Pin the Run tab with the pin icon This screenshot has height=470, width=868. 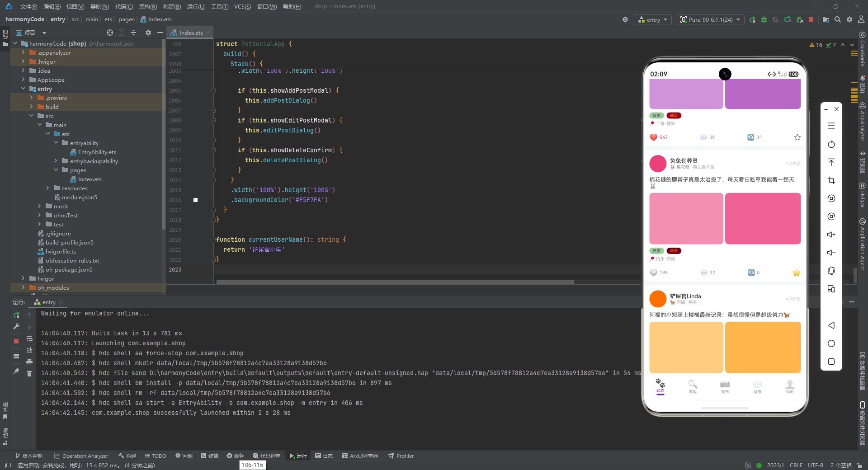point(16,371)
